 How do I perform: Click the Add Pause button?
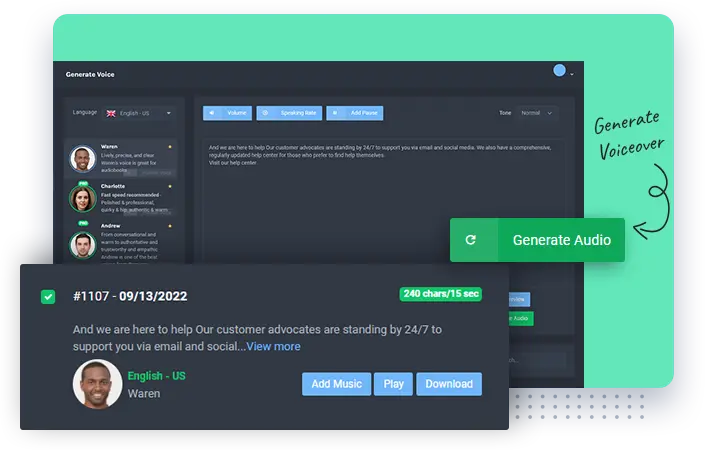(x=354, y=113)
